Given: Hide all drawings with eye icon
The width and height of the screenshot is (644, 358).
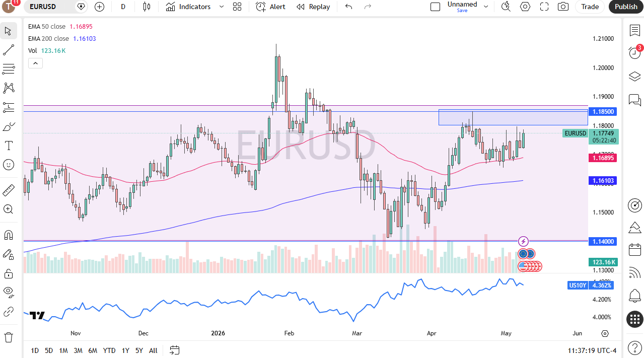Looking at the screenshot, I should pyautogui.click(x=8, y=293).
